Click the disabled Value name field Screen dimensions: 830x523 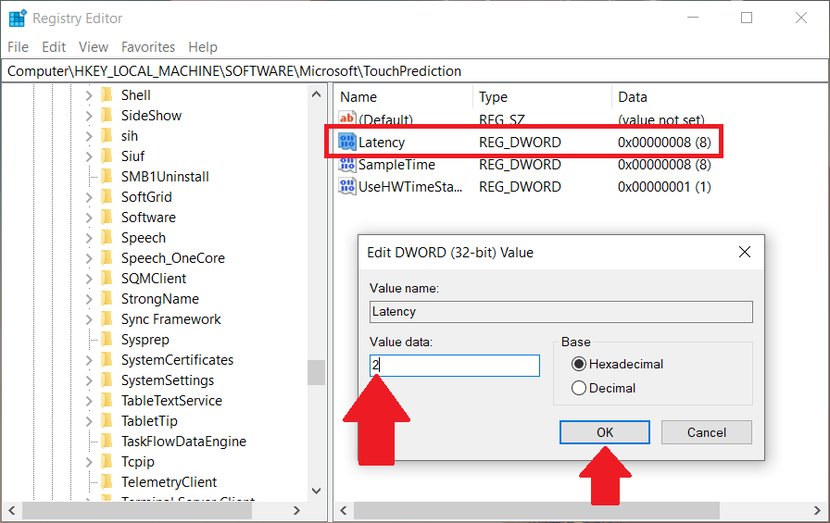[561, 312]
